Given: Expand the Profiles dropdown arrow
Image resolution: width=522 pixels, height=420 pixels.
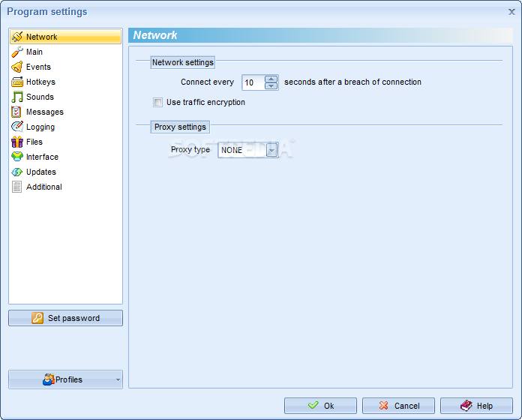Looking at the screenshot, I should pyautogui.click(x=118, y=379).
